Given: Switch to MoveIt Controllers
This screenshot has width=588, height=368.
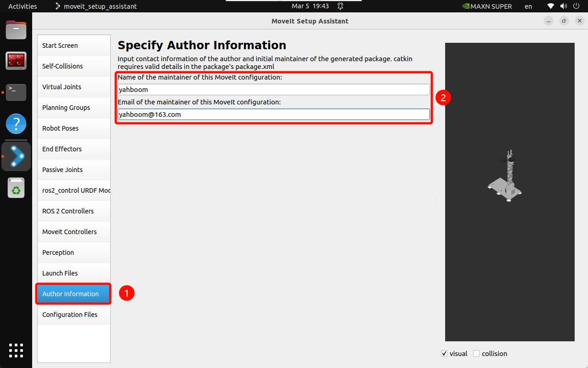Looking at the screenshot, I should click(x=74, y=232).
